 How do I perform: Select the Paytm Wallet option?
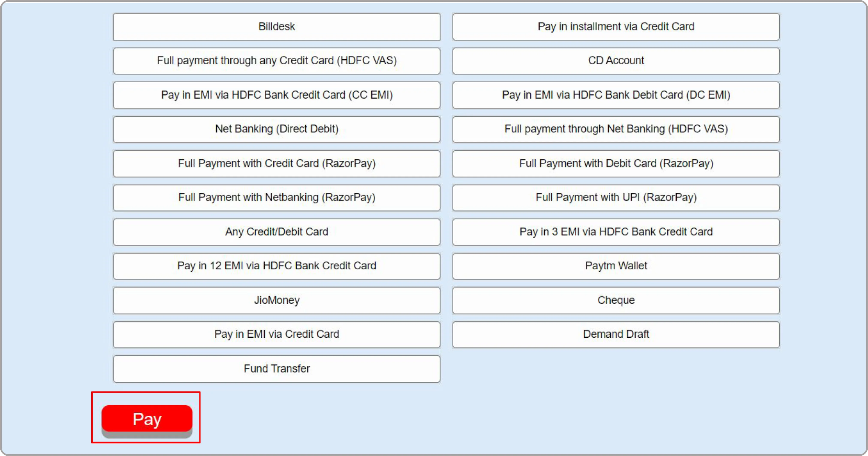(x=616, y=266)
